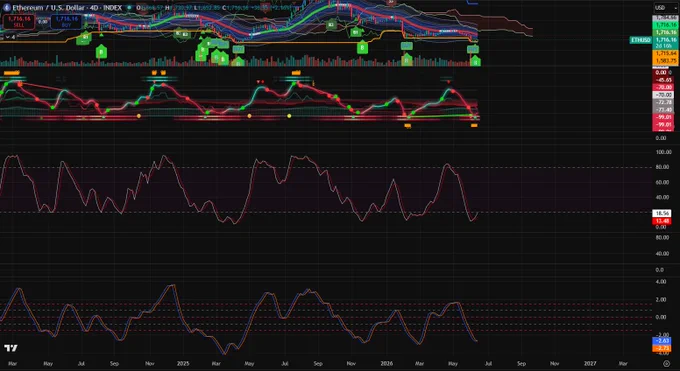Click the Ethereum symbol logo icon
The width and height of the screenshot is (680, 371).
(x=7, y=7)
